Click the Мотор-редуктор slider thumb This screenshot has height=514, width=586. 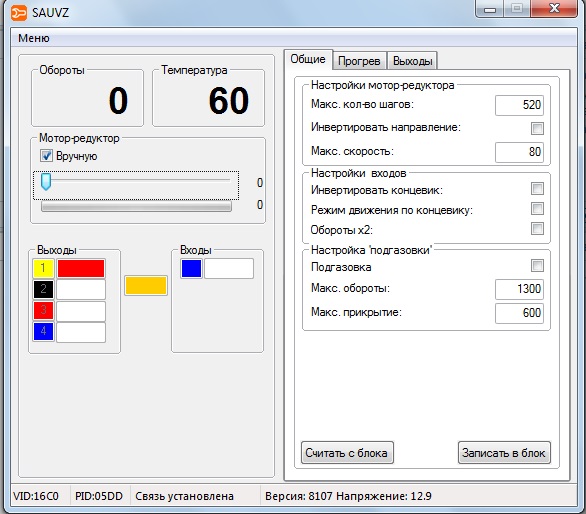point(46,182)
